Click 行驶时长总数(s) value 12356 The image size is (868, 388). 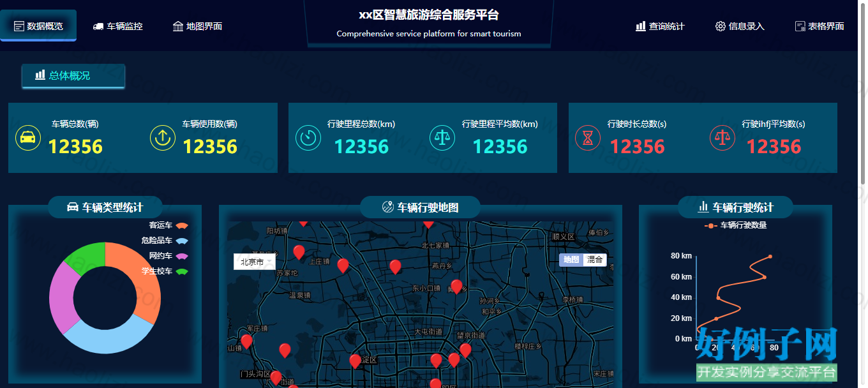click(x=638, y=147)
